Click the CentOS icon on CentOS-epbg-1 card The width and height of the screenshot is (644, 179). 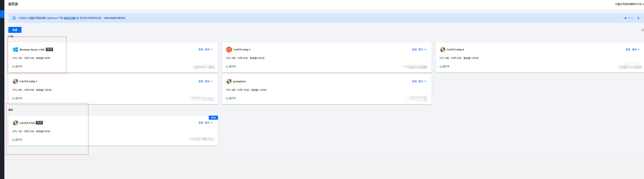(x=15, y=81)
